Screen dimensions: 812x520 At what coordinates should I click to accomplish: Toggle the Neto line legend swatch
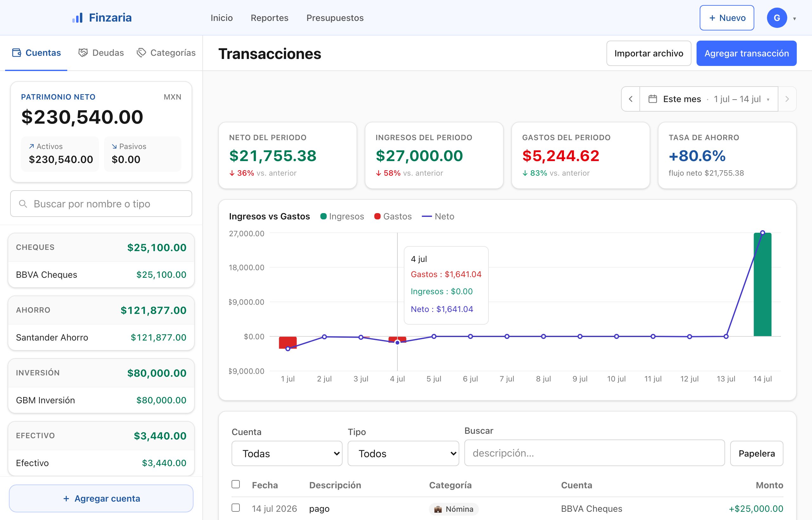pyautogui.click(x=427, y=216)
